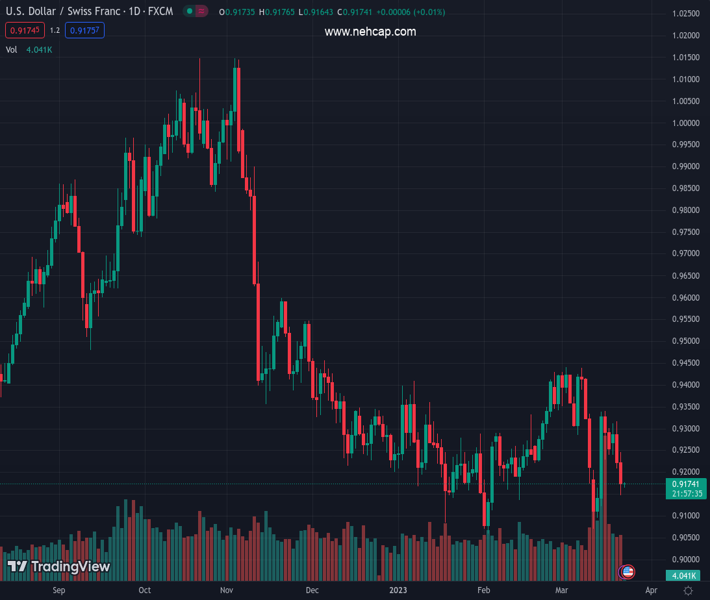
Task: Open the www.nehcap.com watermark link
Action: 370,32
